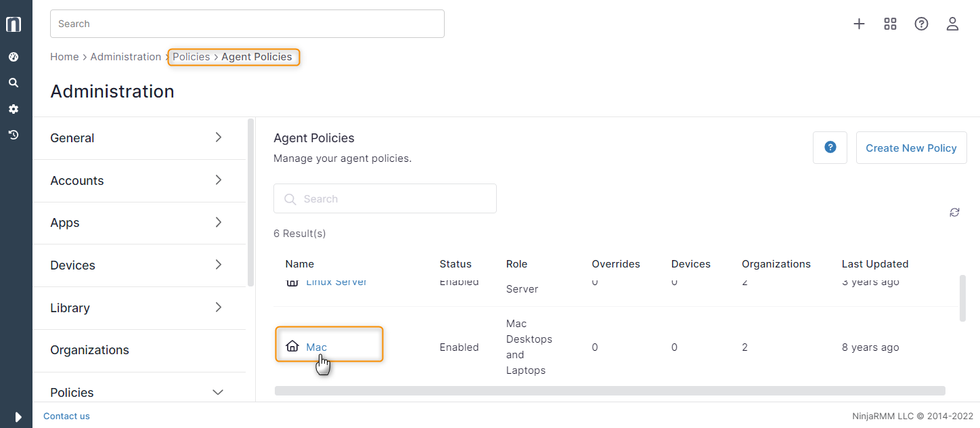Click the house icon next to Mac policy

tap(292, 346)
